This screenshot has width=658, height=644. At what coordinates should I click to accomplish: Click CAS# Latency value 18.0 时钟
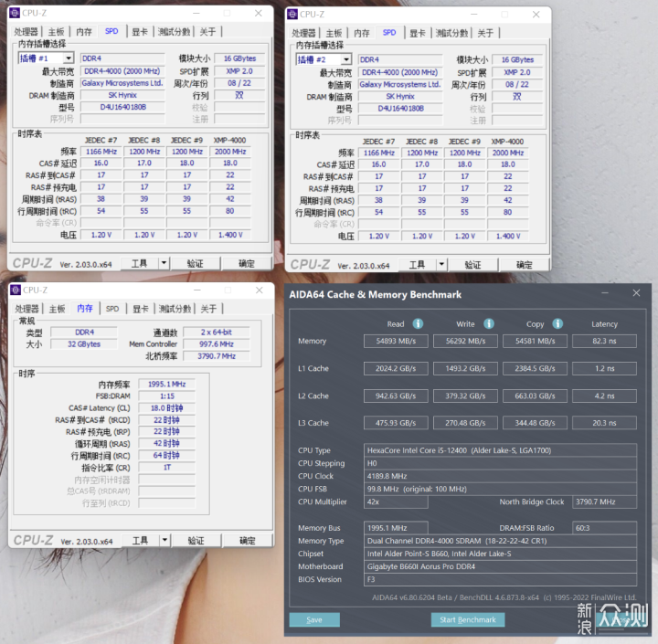(x=166, y=407)
